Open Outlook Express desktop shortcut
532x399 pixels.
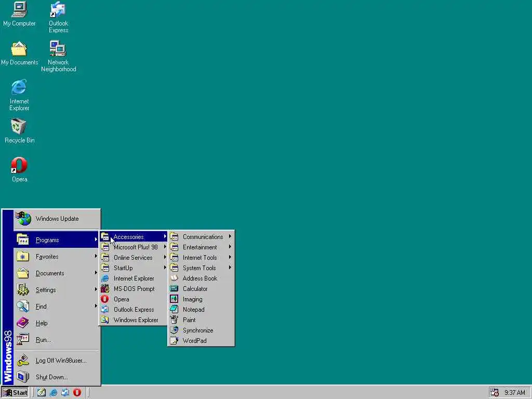tap(58, 17)
